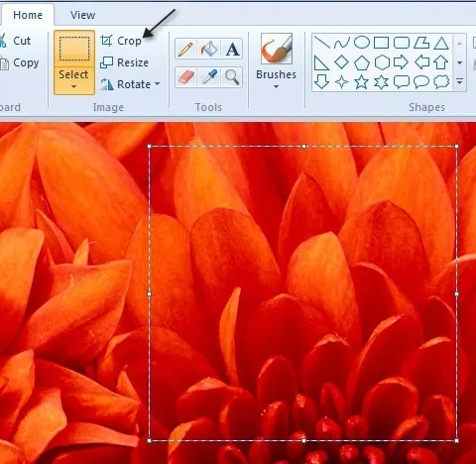
Task: Click the selection's top-left corner handle
Action: pyautogui.click(x=150, y=146)
